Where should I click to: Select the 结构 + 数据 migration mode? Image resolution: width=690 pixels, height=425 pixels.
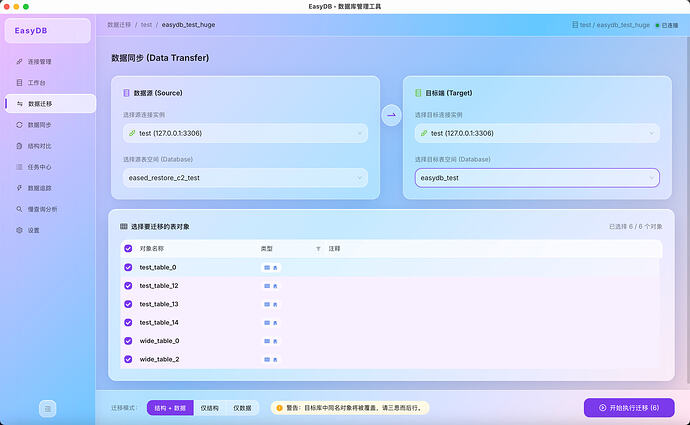(170, 408)
